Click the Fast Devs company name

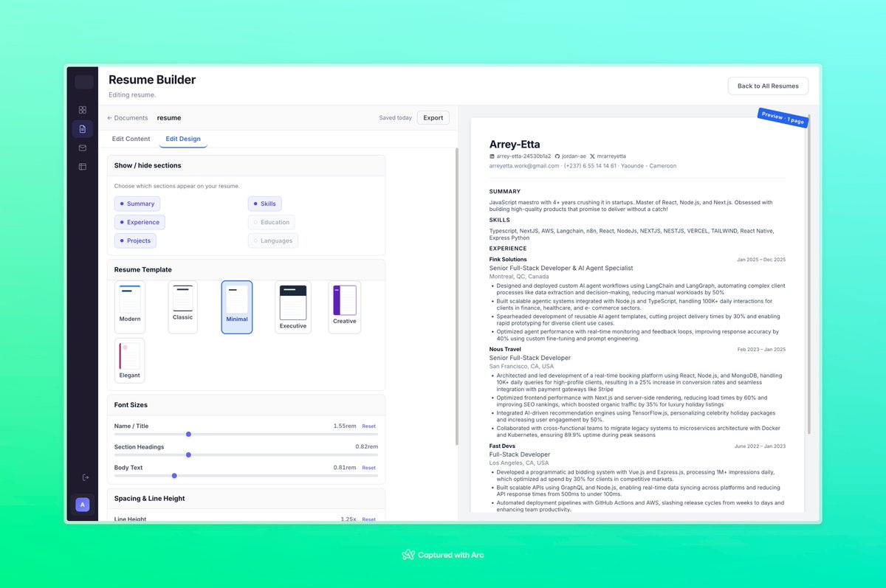(502, 446)
